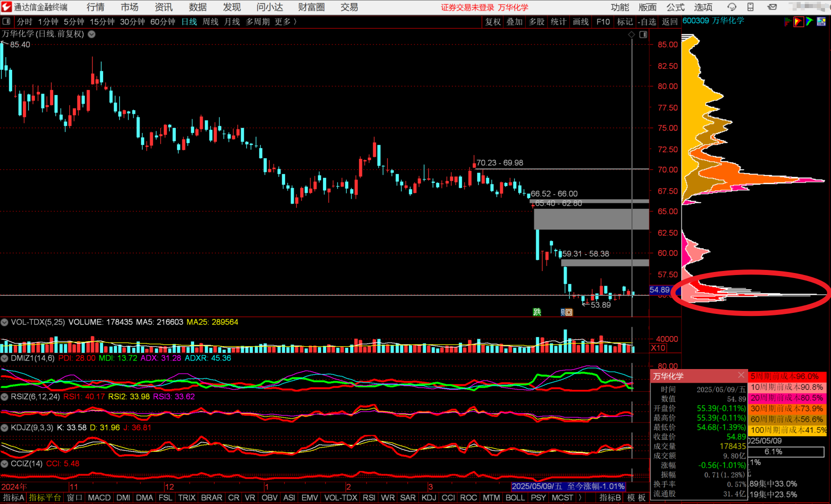This screenshot has width=831, height=504.
Task: Select the BOLL indicator tab
Action: pyautogui.click(x=515, y=498)
